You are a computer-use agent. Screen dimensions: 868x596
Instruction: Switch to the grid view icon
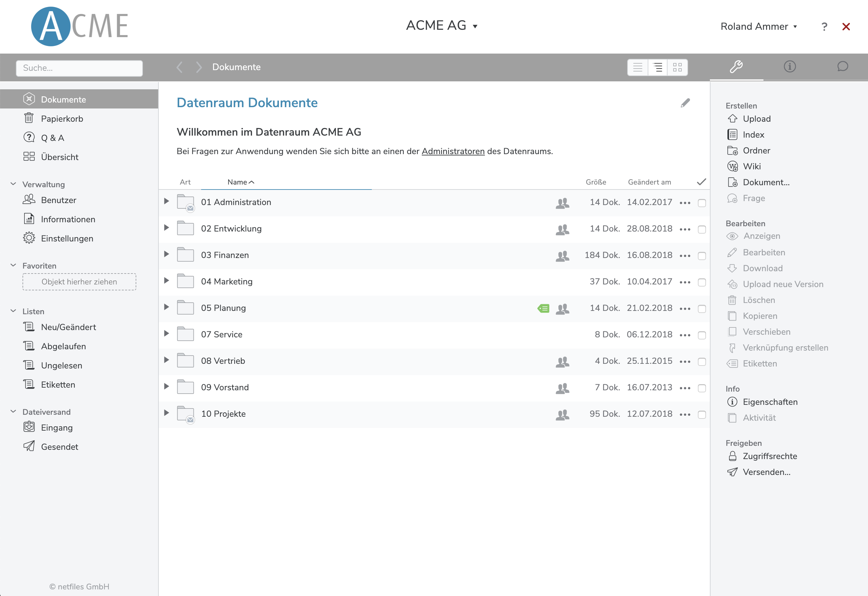[677, 67]
